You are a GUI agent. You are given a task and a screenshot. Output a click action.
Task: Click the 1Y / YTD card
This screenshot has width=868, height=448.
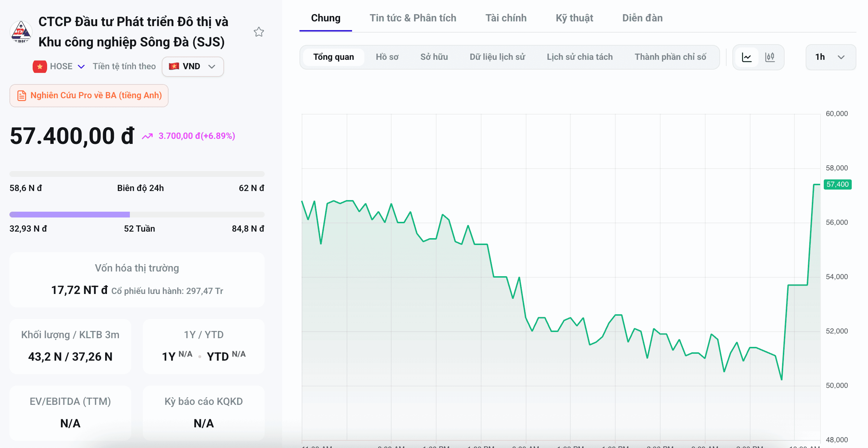[x=204, y=346]
